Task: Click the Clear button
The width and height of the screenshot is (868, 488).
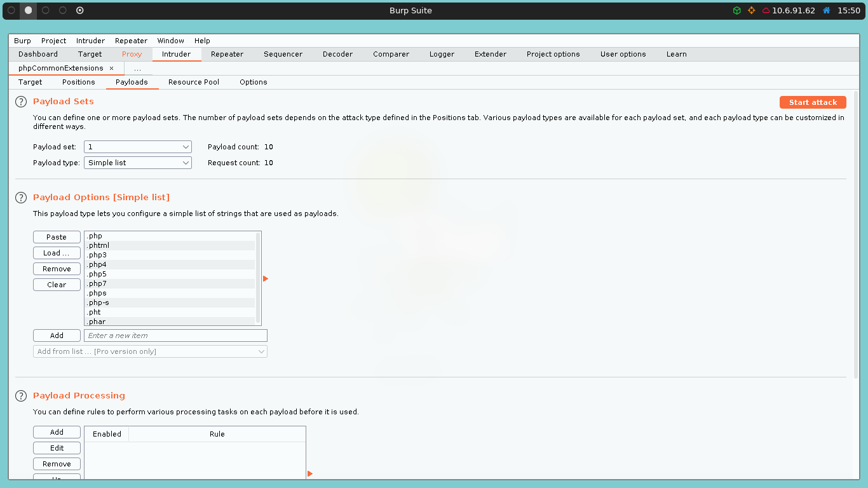Action: (57, 285)
